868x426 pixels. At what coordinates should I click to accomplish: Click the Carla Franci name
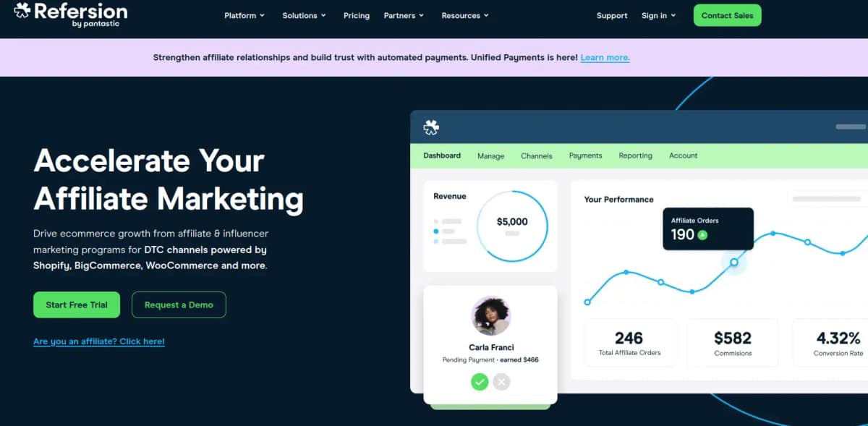point(491,347)
